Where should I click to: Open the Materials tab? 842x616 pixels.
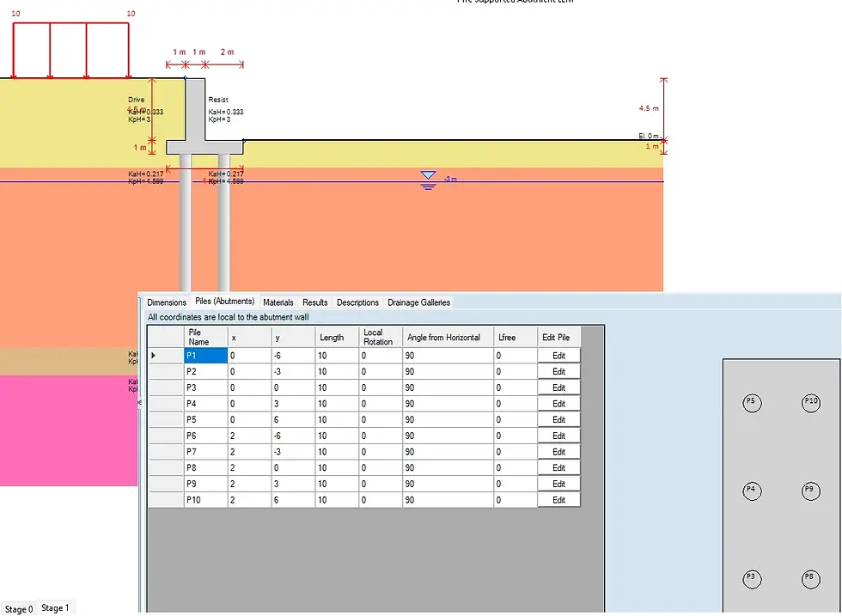pos(278,302)
